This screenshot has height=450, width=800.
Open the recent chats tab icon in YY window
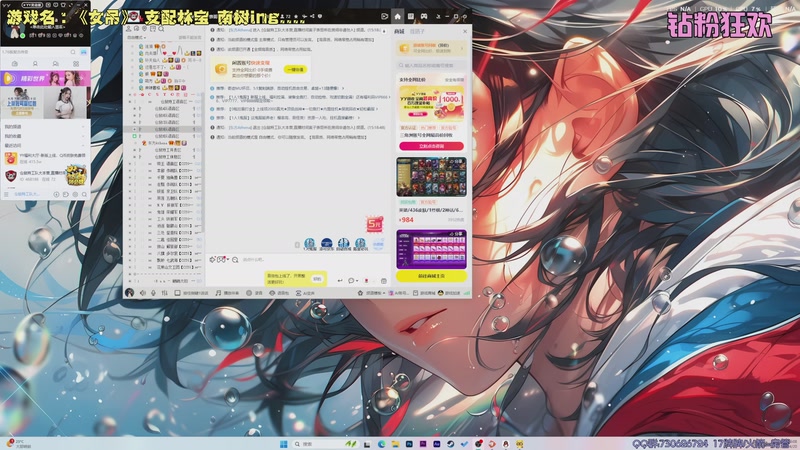(15, 64)
